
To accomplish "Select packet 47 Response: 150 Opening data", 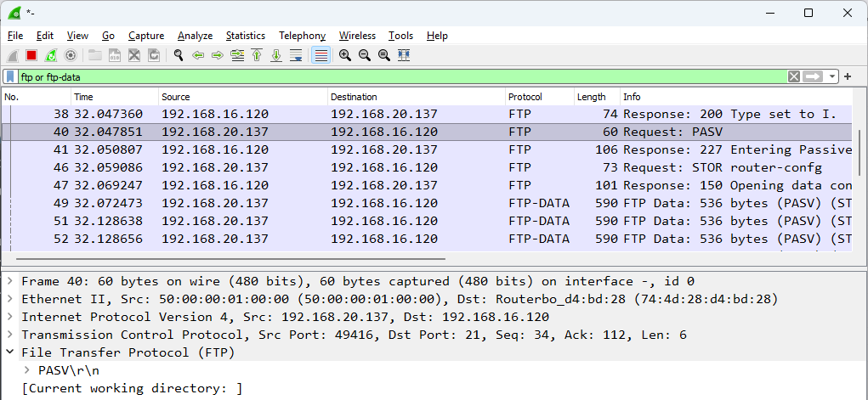I will coord(427,185).
